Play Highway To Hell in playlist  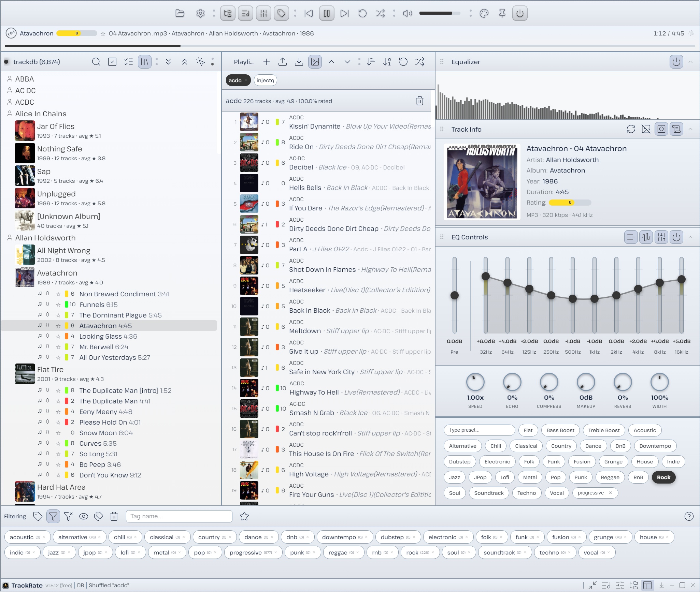point(326,388)
